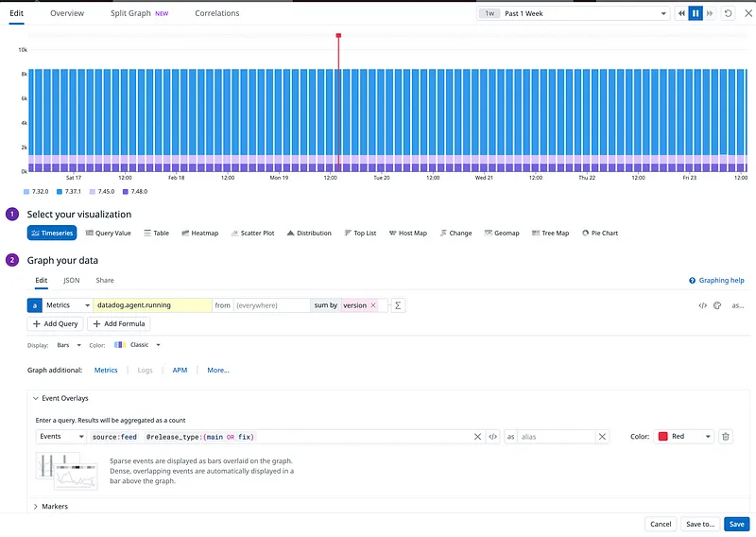
Task: Click the Add Formula button
Action: point(118,323)
